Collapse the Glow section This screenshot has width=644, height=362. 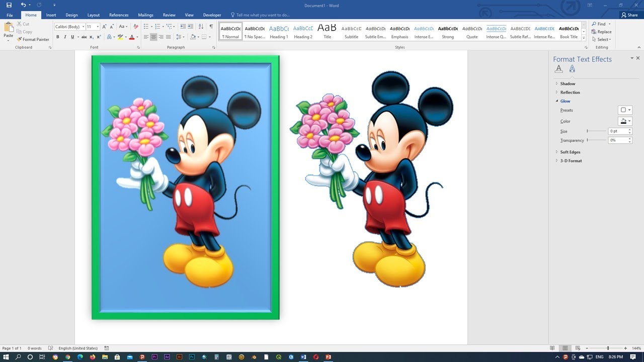coord(565,101)
